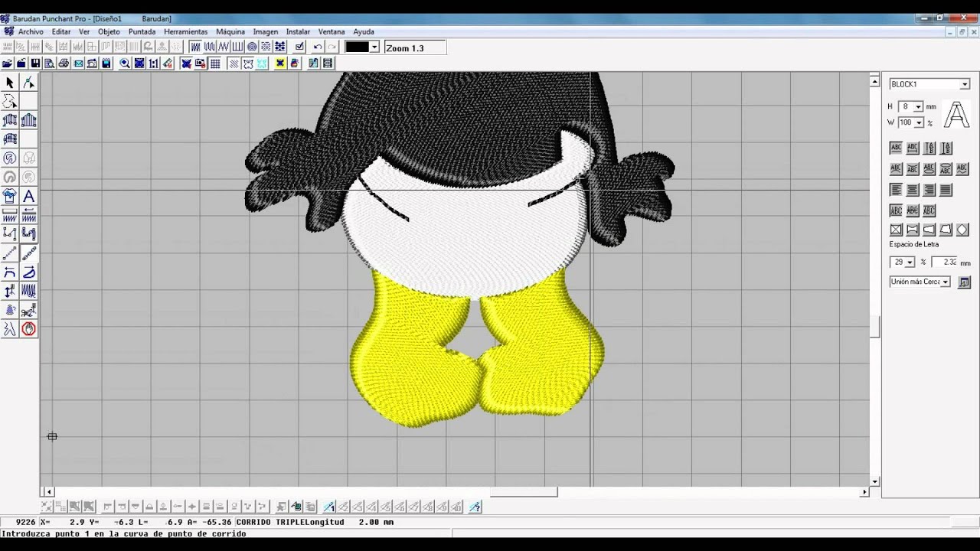This screenshot has height=551, width=980.
Task: Open the Herramientas menu
Action: (x=185, y=31)
